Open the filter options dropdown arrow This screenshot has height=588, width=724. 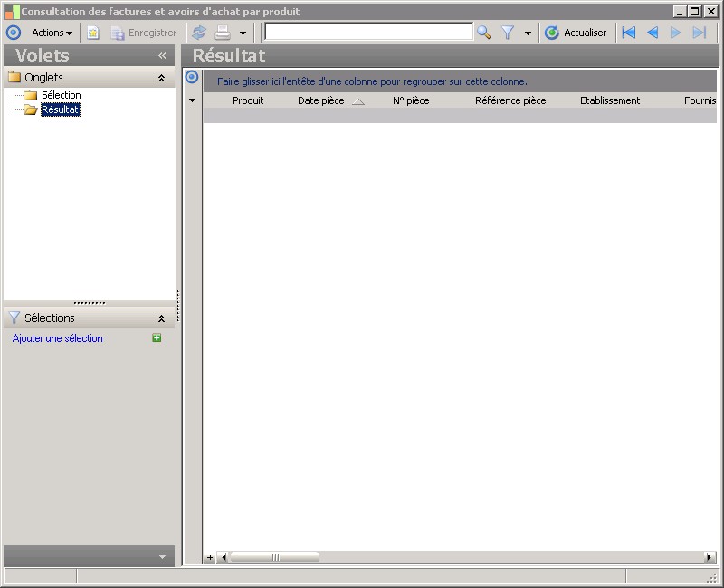tap(528, 33)
